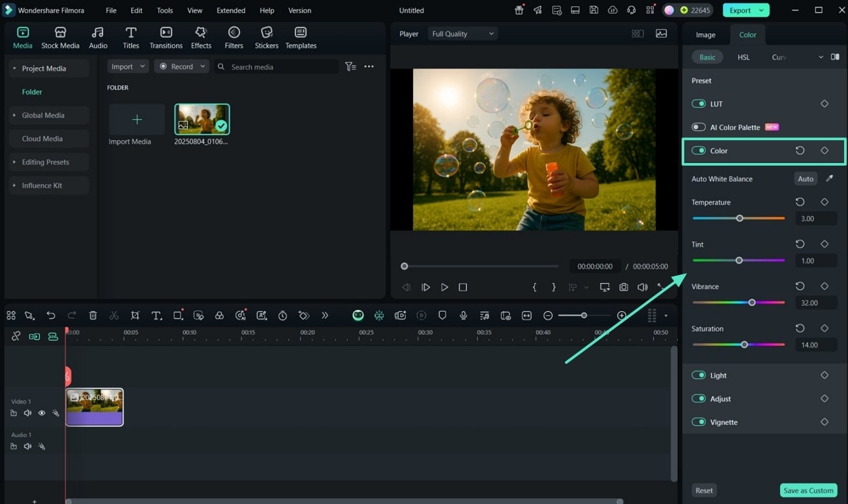The image size is (848, 504).
Task: Click the Export button
Action: click(746, 10)
